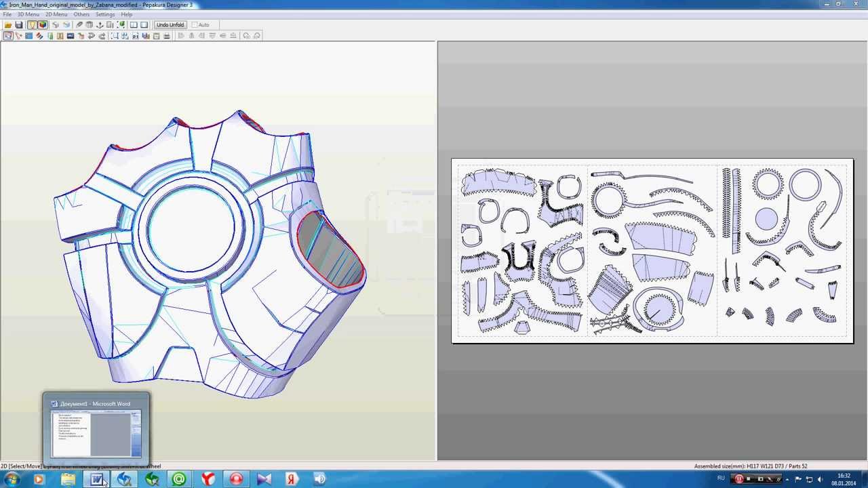
Task: Click the Save floppy disk icon
Action: pyautogui.click(x=19, y=25)
